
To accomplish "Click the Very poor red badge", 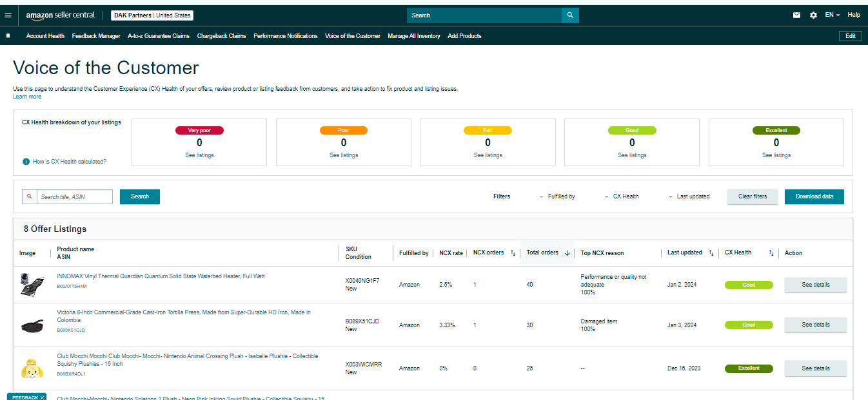I will tap(199, 130).
